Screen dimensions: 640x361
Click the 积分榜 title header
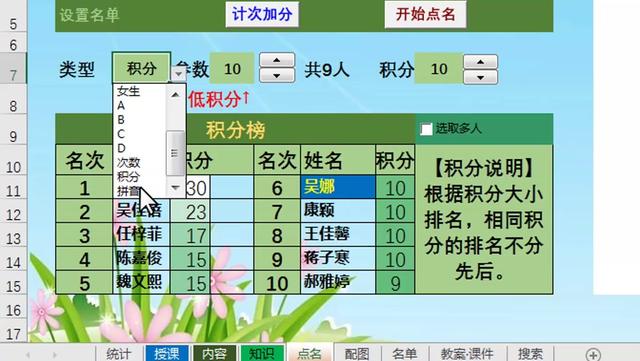tap(236, 130)
